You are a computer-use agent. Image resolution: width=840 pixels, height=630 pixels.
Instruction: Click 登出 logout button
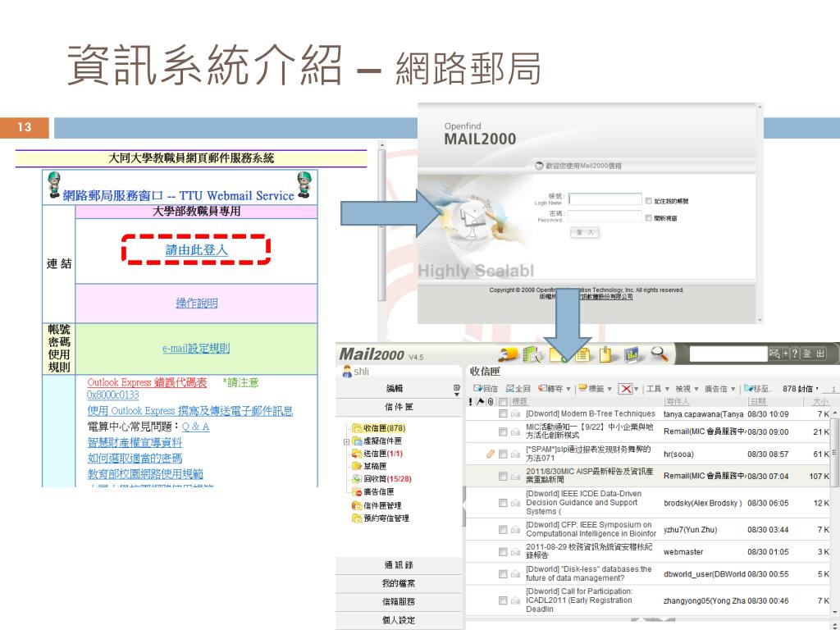tap(813, 354)
